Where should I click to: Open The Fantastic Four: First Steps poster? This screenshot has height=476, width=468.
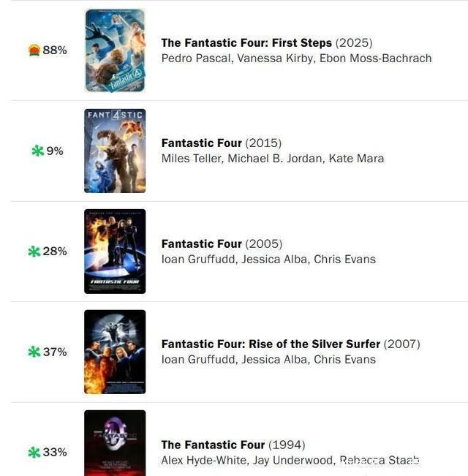(115, 50)
